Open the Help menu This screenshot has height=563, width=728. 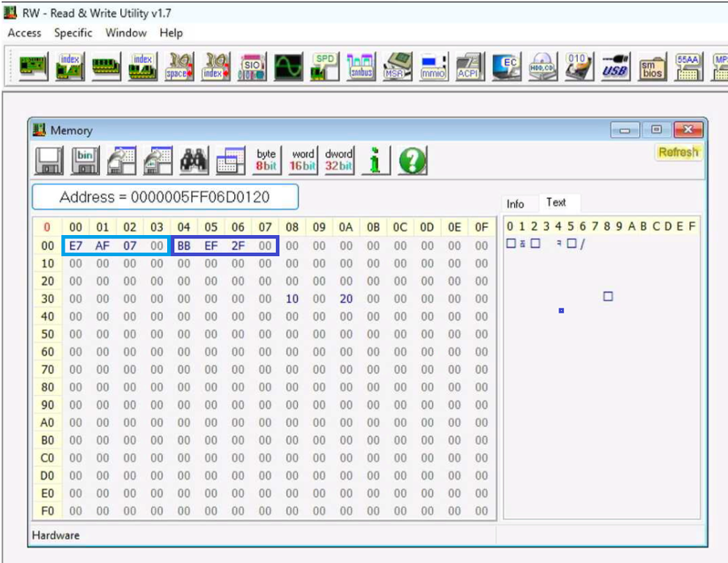(x=171, y=33)
